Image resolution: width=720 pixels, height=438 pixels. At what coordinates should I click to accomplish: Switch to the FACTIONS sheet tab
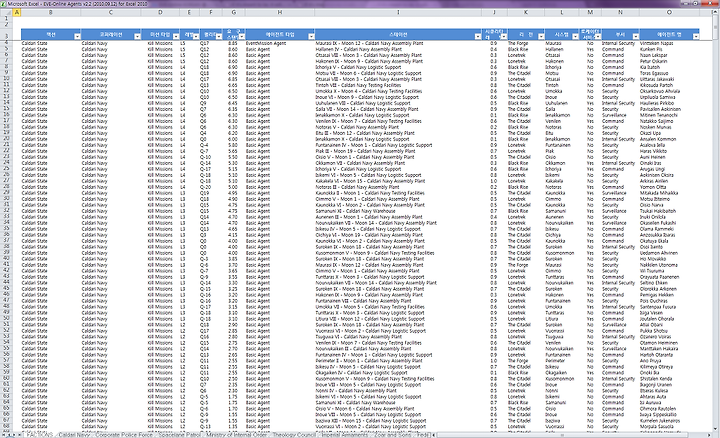[39, 434]
